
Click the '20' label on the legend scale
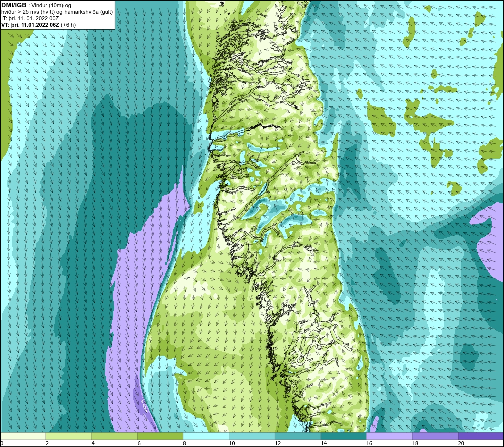(461, 443)
